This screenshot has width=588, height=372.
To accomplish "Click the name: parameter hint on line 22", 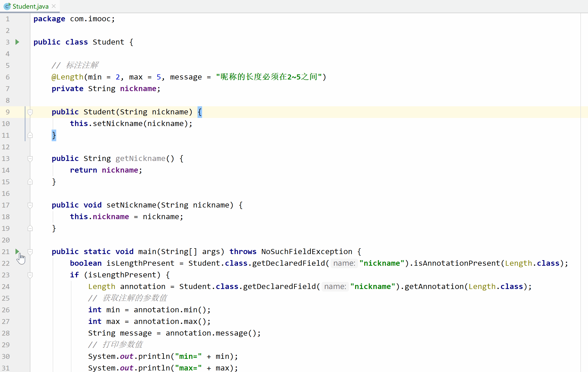I will tap(344, 263).
